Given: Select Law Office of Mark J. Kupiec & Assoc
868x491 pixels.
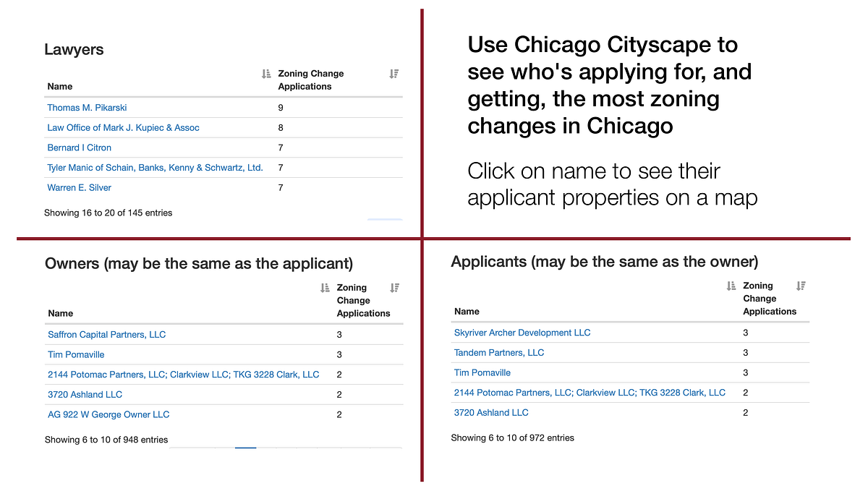Looking at the screenshot, I should coord(123,127).
